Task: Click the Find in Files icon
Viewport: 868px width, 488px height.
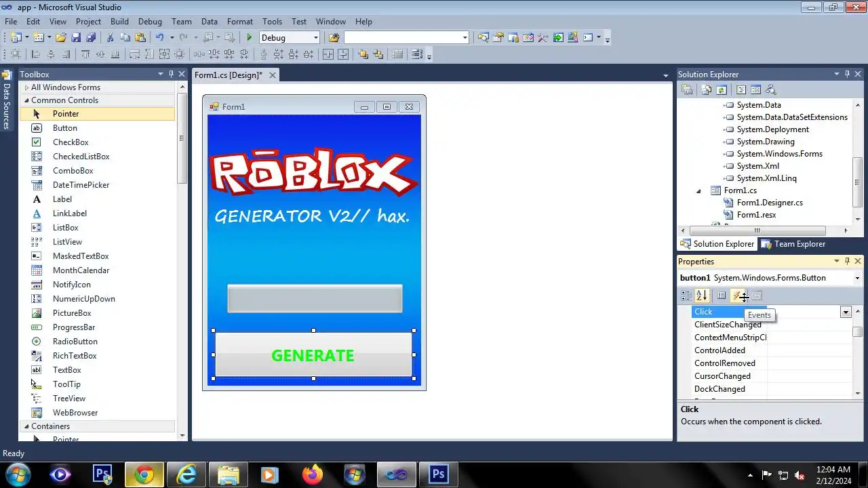Action: point(334,38)
